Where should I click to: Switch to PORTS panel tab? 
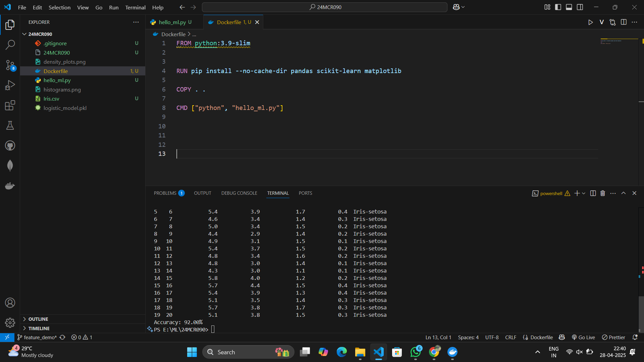coord(305,193)
